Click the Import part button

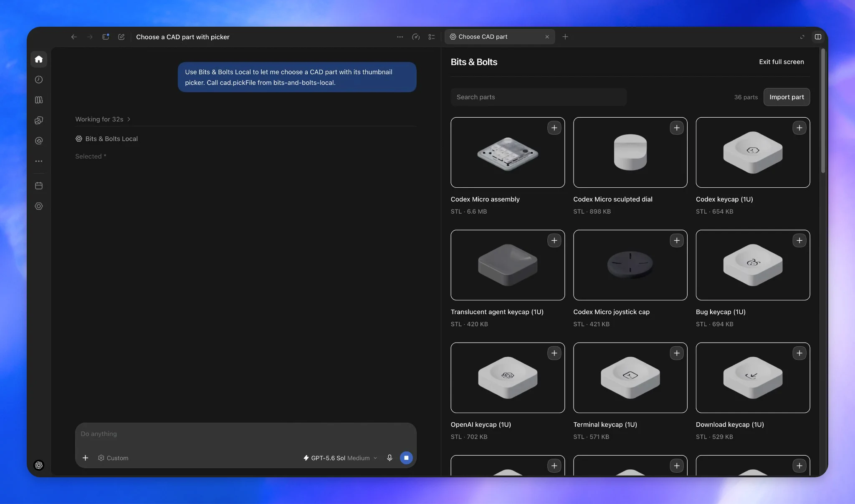click(x=787, y=97)
